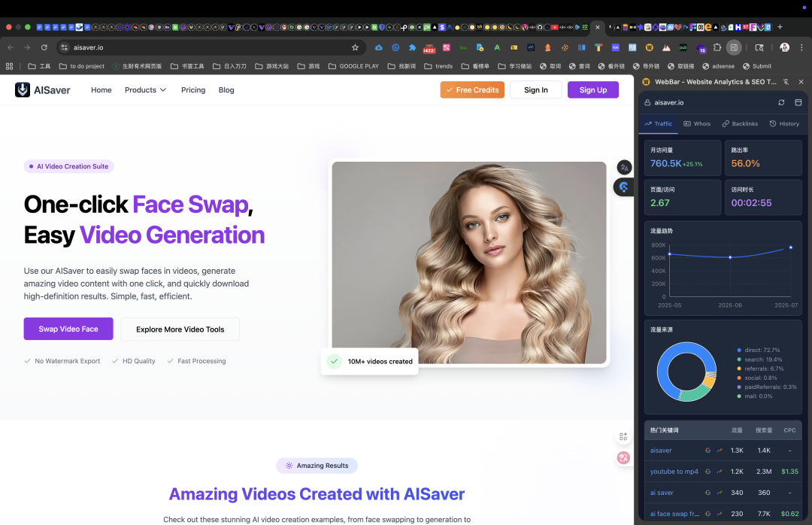This screenshot has height=525, width=812.
Task: Click trends icon in ai saver row
Action: (x=720, y=493)
